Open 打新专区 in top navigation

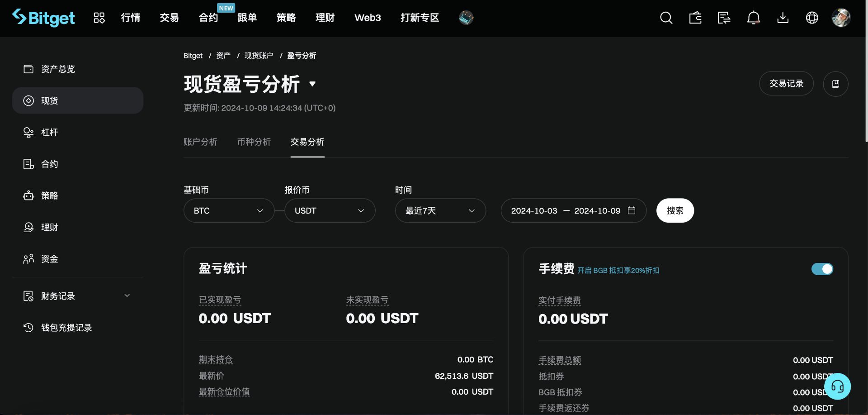pos(420,18)
